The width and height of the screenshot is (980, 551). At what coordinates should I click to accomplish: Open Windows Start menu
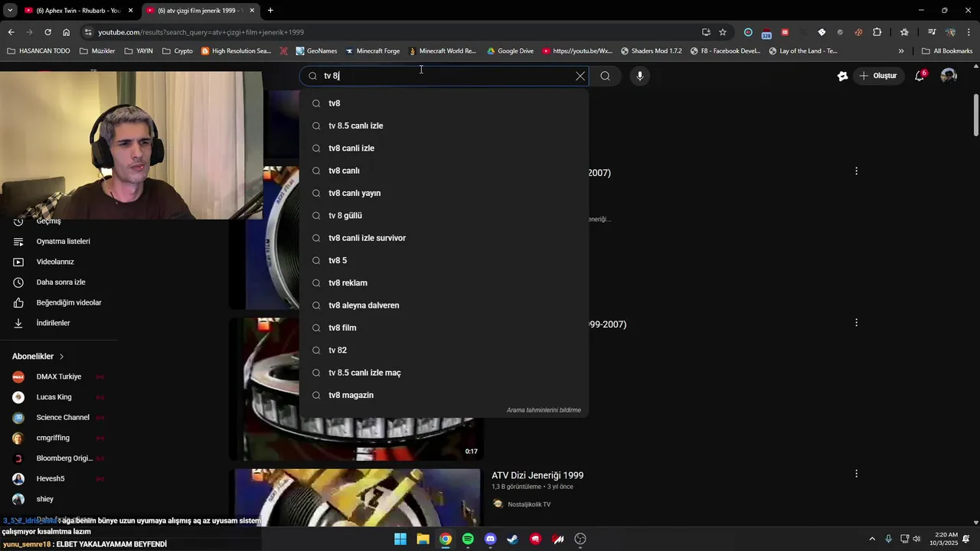coord(400,539)
